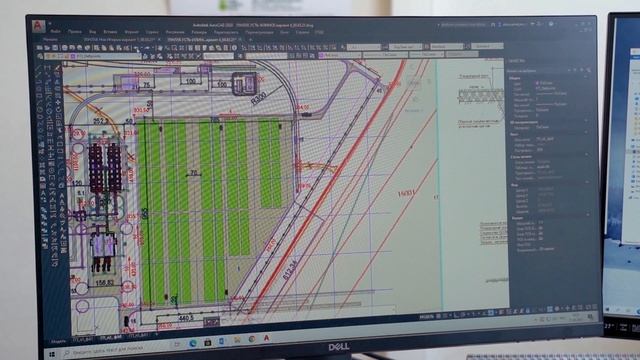Open the linetype ByLayer dropdown
This screenshot has width=640, height=360.
(385, 54)
